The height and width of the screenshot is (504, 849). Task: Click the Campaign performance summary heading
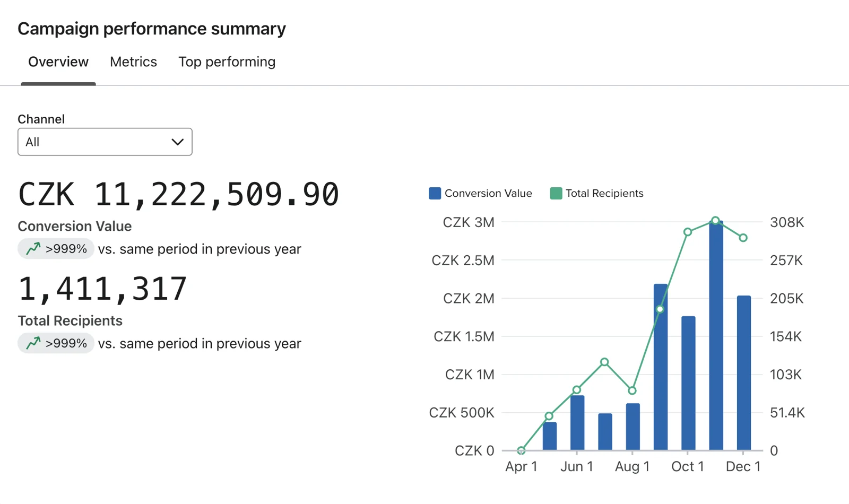point(152,29)
